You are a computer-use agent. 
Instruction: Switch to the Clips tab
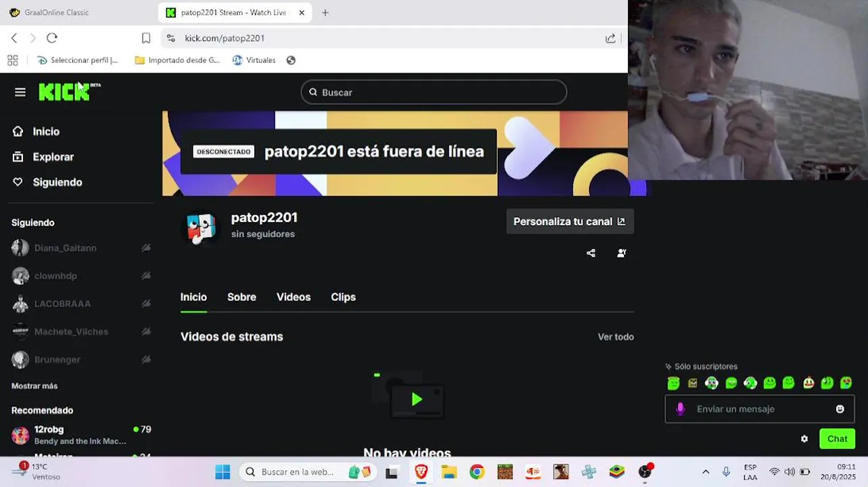pyautogui.click(x=343, y=297)
